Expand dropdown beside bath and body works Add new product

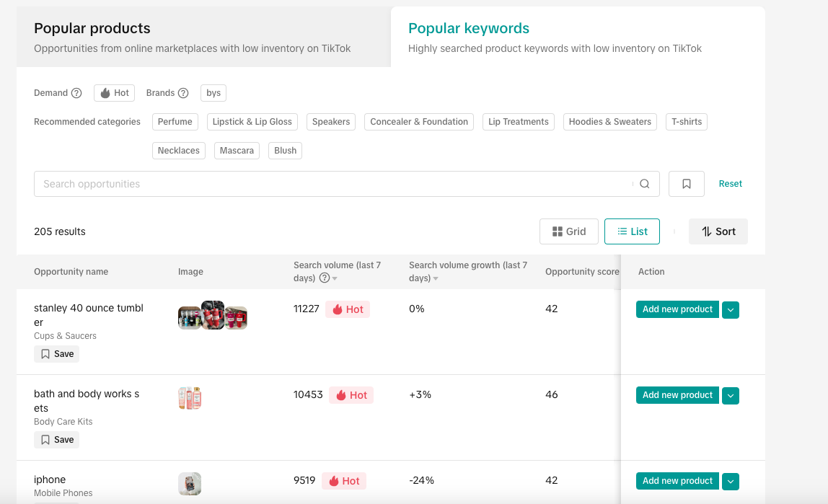[731, 396]
